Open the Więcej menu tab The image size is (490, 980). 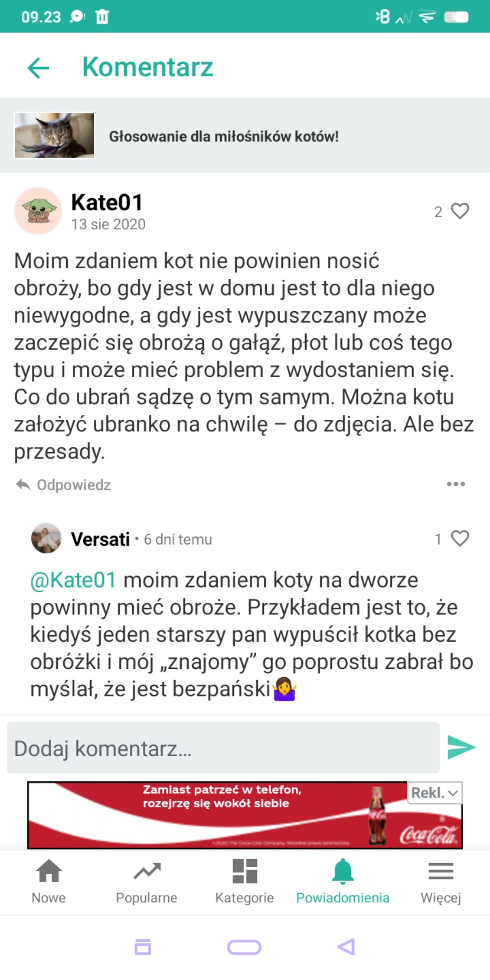point(441,881)
